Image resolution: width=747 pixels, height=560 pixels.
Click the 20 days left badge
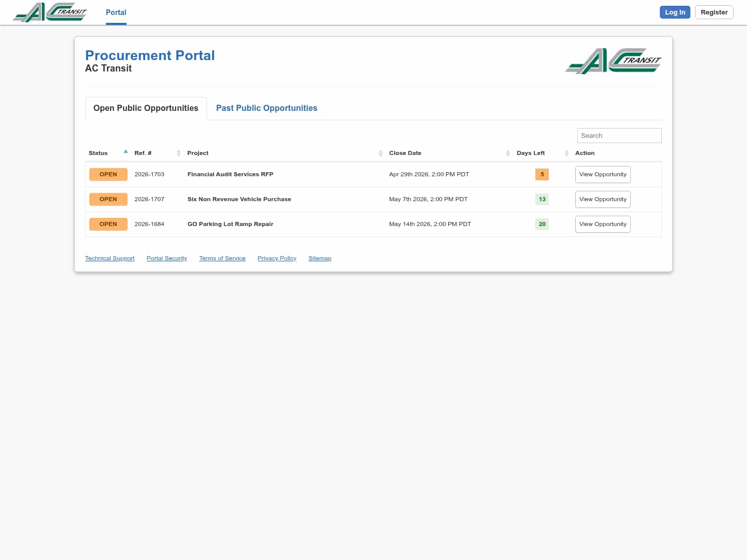[542, 225]
